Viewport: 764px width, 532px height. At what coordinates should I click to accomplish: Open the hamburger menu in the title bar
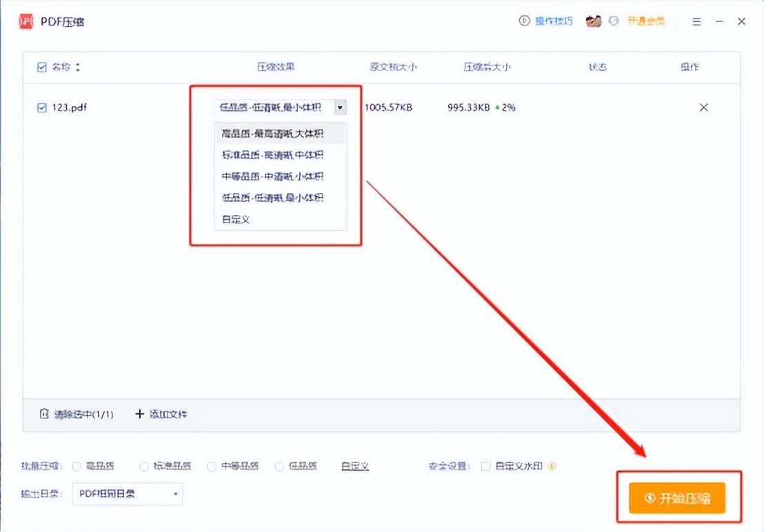pyautogui.click(x=698, y=21)
